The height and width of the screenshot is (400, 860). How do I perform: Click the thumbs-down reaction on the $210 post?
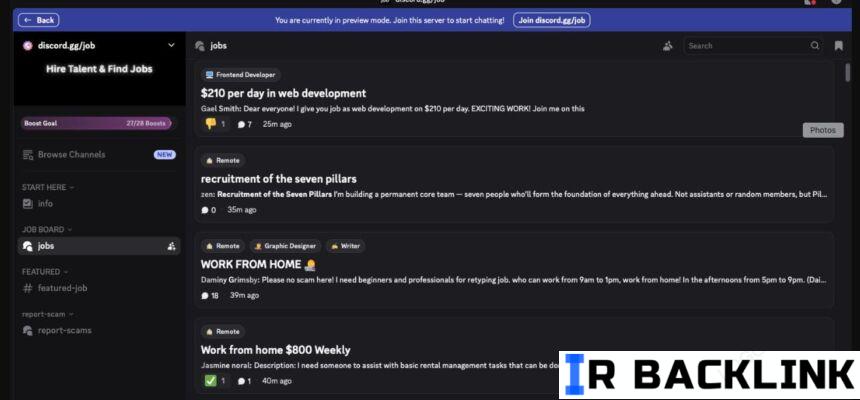point(215,124)
